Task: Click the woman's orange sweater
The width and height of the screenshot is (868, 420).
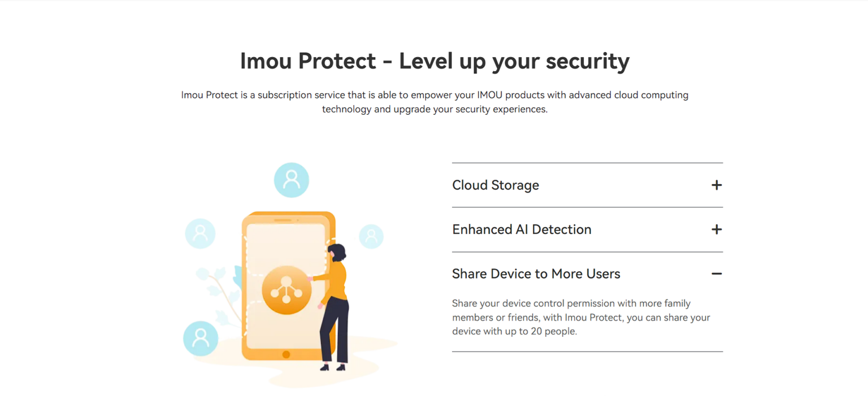Action: tap(336, 281)
